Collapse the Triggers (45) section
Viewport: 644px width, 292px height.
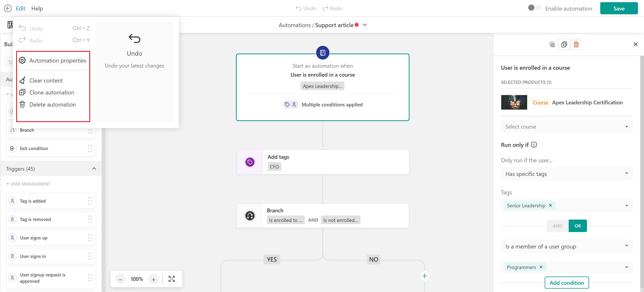click(x=94, y=169)
